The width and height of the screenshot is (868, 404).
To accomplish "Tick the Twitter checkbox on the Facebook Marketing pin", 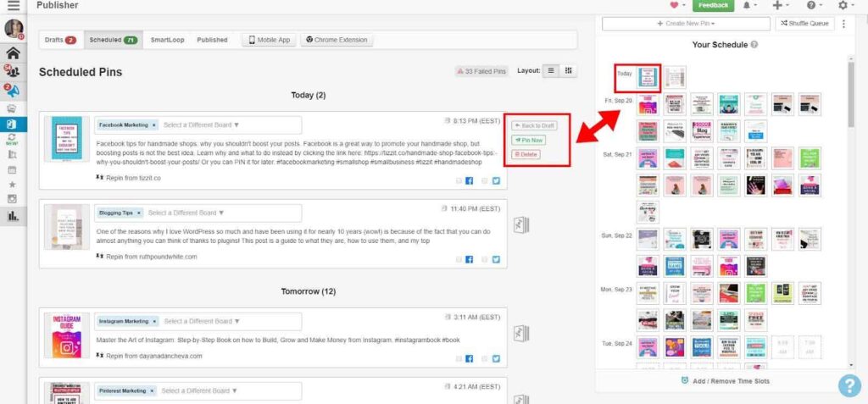I will [485, 181].
